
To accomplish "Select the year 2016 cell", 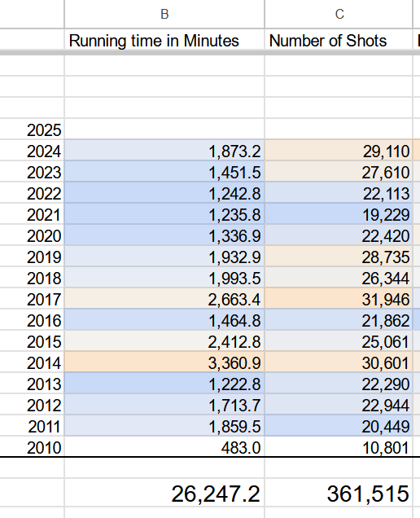I will [x=32, y=320].
